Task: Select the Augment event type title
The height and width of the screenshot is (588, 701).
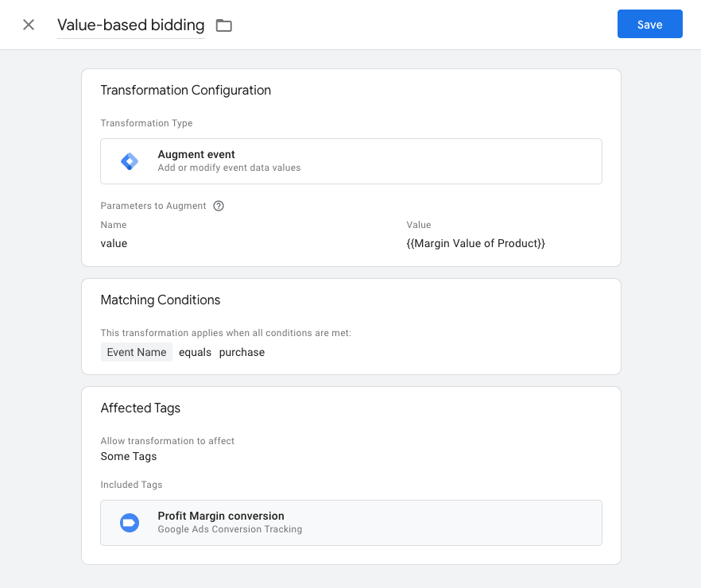Action: (196, 154)
